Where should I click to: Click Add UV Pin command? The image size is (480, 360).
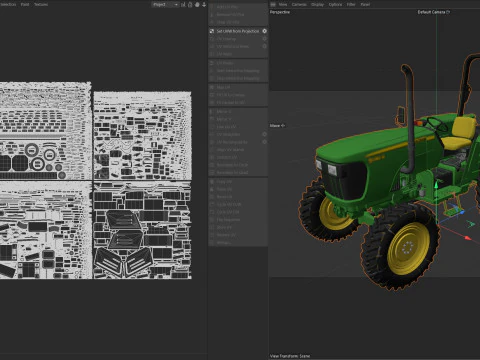238,7
